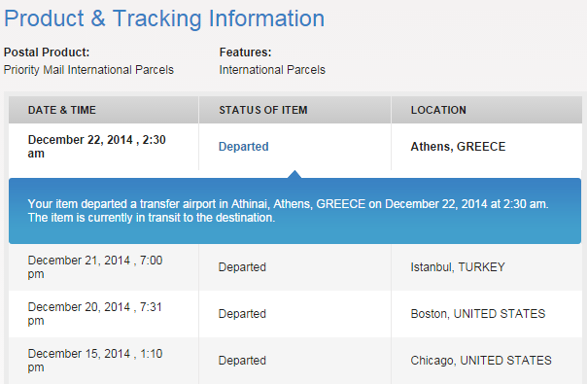Click International Parcels under Features
This screenshot has width=588, height=384.
(272, 70)
